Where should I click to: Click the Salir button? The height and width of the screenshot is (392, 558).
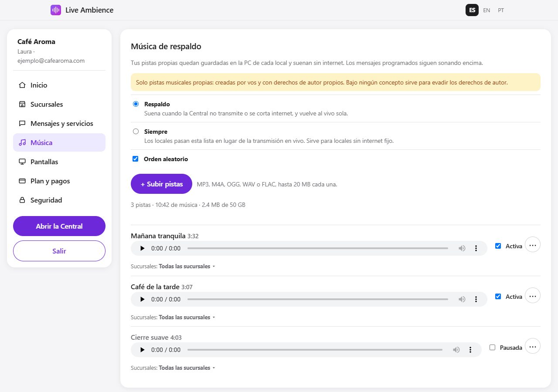[59, 251]
